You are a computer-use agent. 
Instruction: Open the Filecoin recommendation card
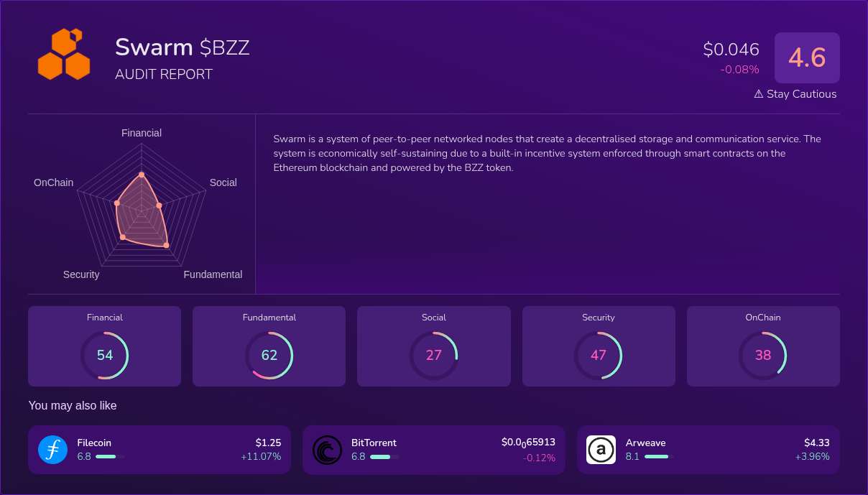(x=160, y=450)
